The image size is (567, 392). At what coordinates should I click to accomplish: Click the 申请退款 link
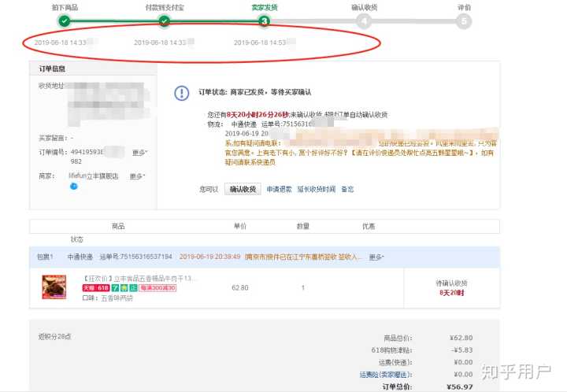point(279,189)
